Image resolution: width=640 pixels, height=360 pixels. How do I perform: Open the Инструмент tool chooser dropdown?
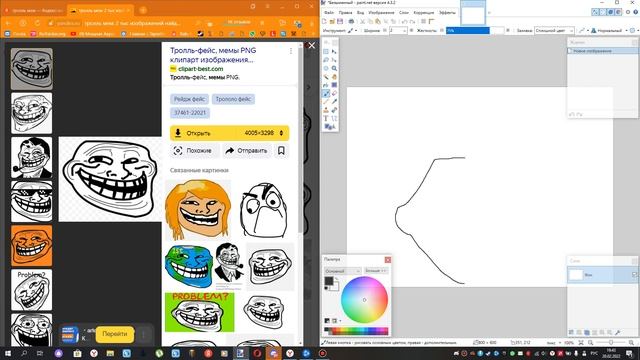point(352,30)
